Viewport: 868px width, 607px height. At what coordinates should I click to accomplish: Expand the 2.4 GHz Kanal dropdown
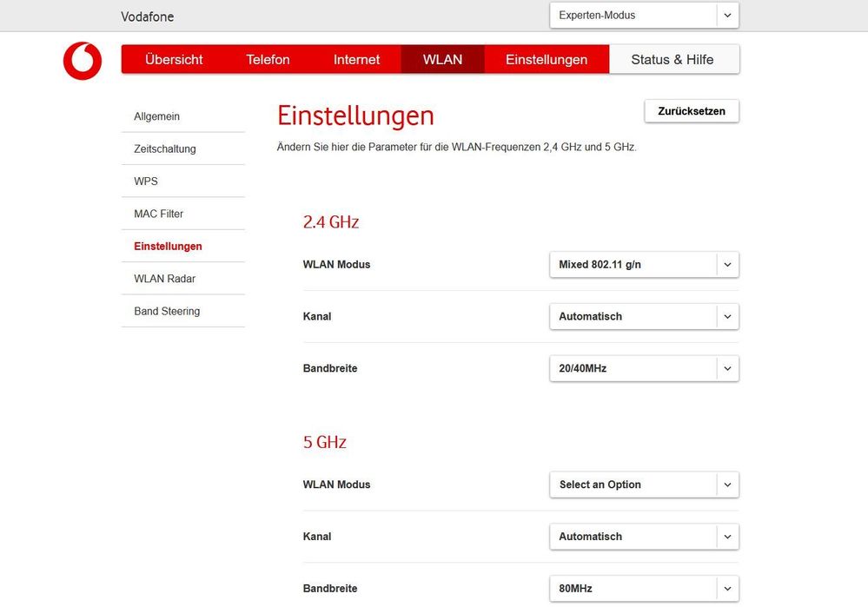click(x=643, y=316)
